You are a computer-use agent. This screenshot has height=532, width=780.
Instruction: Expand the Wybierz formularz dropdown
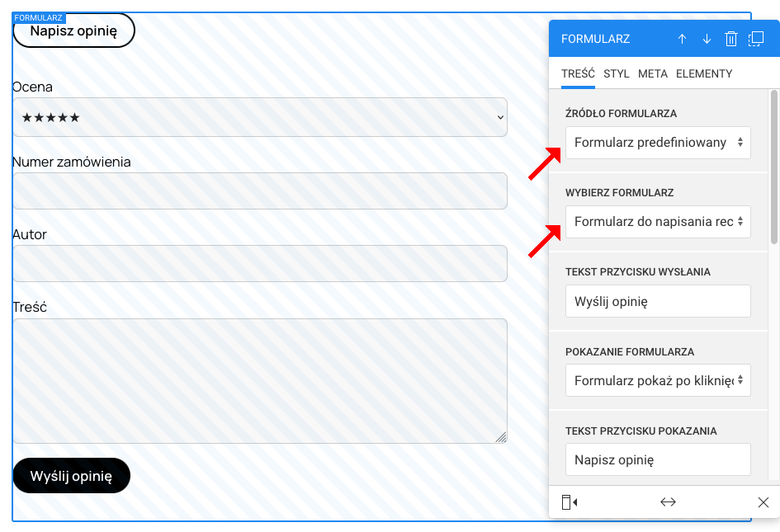click(658, 222)
